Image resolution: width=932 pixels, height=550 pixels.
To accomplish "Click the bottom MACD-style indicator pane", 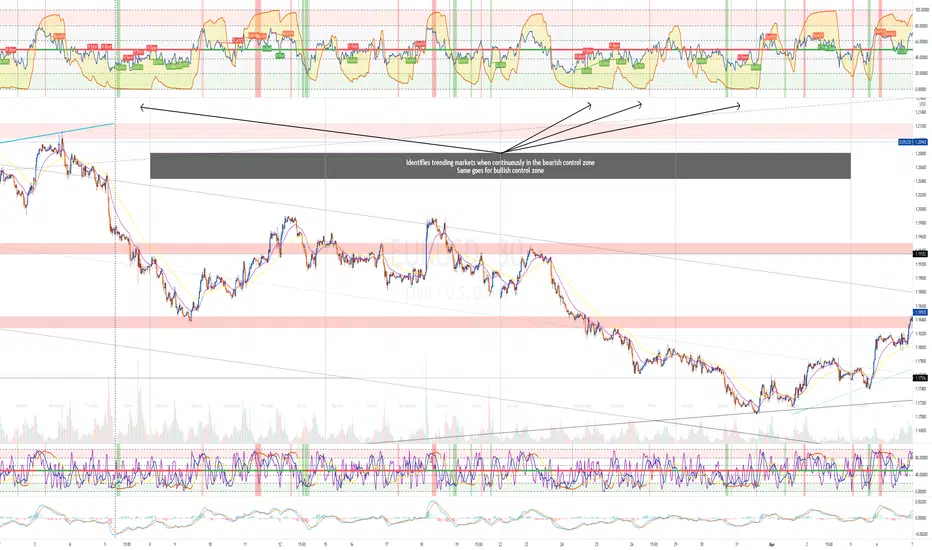I will (x=456, y=518).
